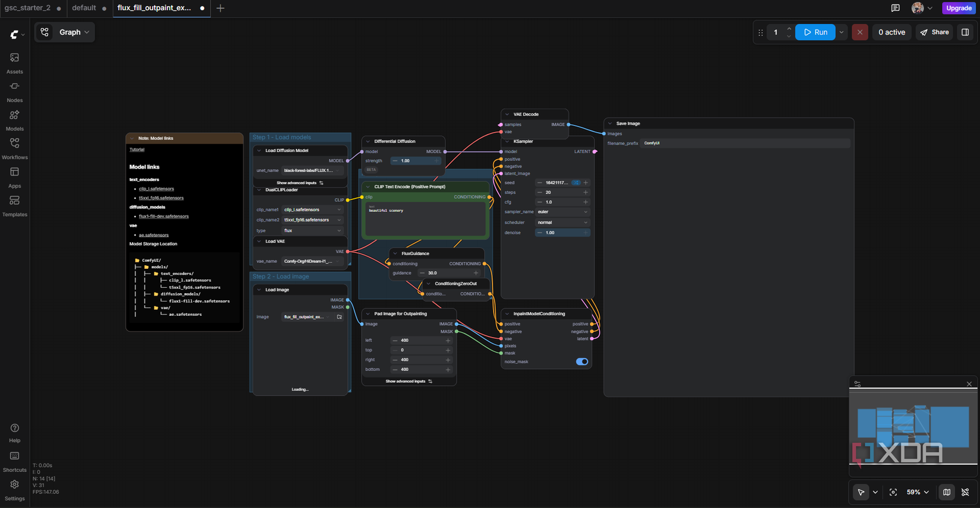Collapse the Load Image node
The height and width of the screenshot is (508, 980).
259,290
